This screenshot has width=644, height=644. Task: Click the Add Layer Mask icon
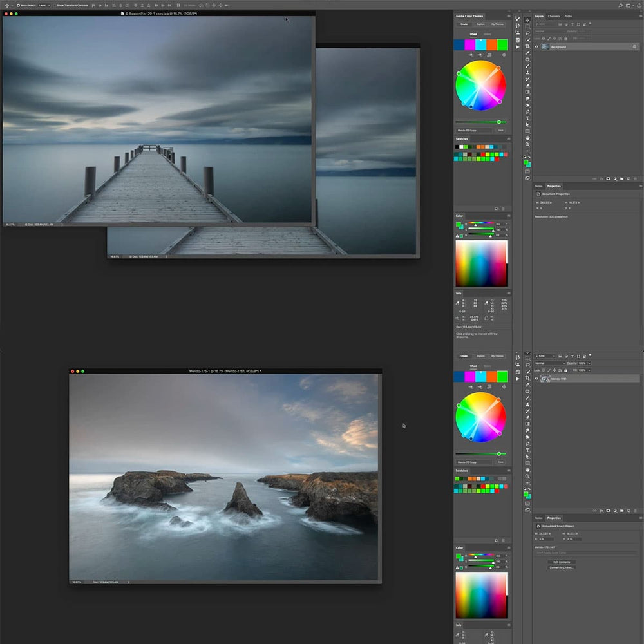tap(608, 178)
